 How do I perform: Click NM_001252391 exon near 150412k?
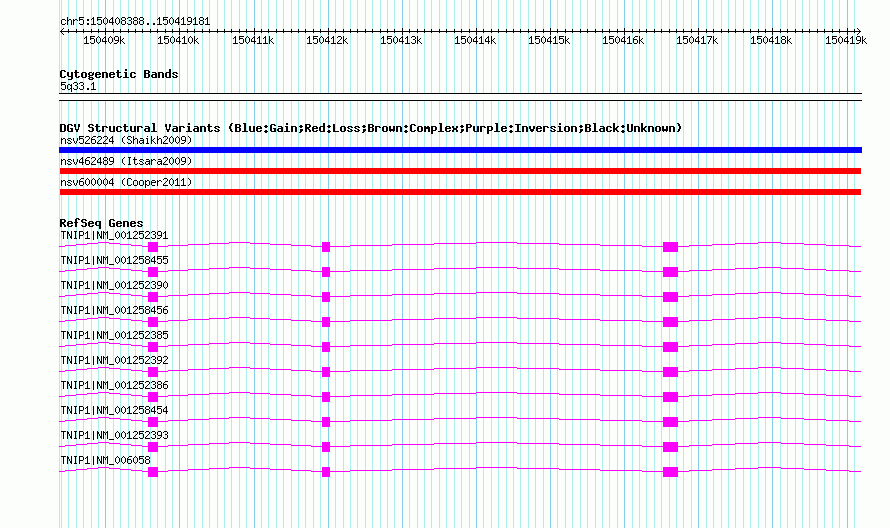point(326,247)
